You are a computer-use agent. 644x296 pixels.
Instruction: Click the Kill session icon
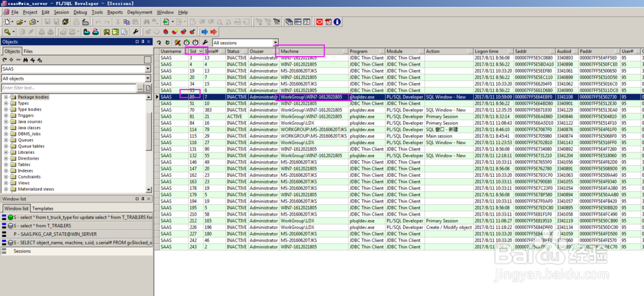(178, 42)
